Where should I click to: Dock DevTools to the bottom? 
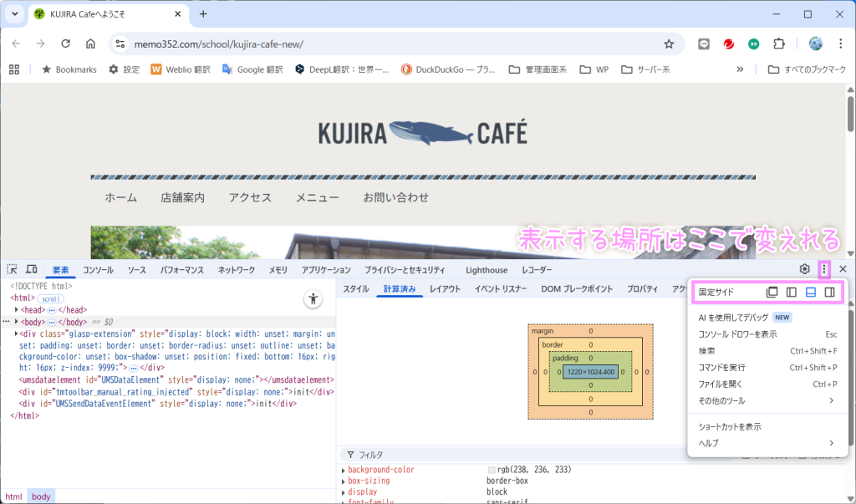810,293
